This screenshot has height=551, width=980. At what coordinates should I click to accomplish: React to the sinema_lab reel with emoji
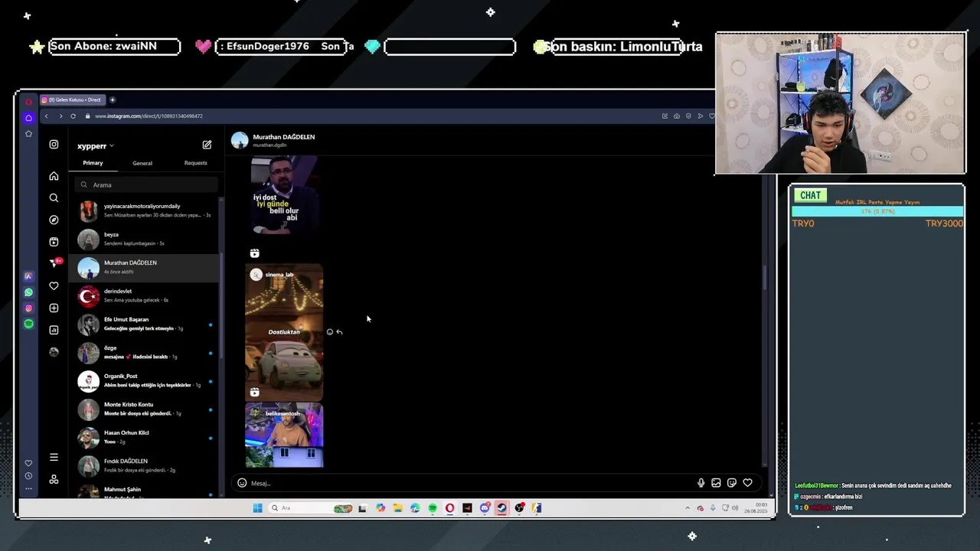pos(330,332)
